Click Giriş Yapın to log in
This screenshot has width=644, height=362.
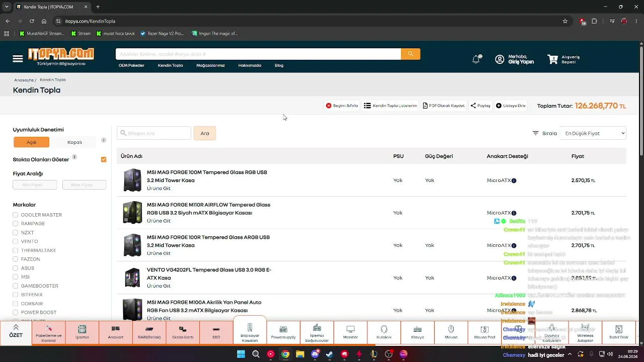(521, 62)
